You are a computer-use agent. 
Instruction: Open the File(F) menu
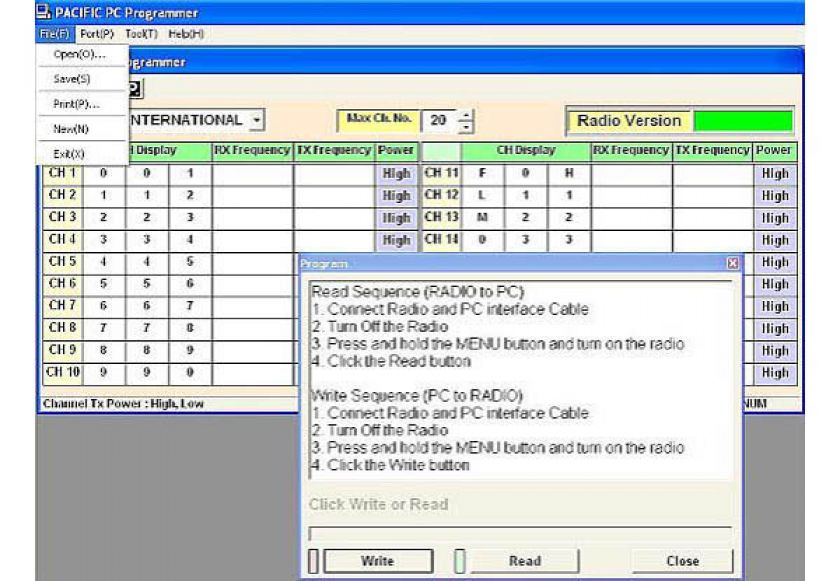(55, 34)
